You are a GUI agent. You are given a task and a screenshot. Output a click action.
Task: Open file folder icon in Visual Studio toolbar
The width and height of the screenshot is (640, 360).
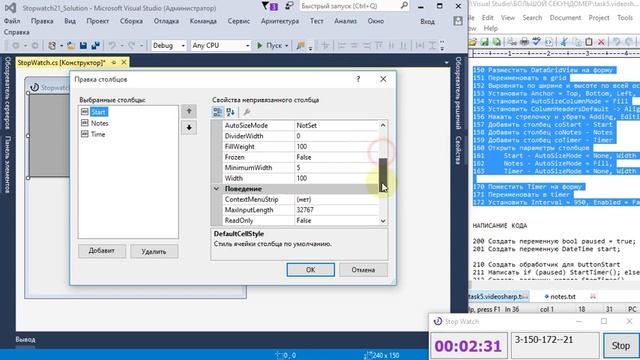[71, 45]
